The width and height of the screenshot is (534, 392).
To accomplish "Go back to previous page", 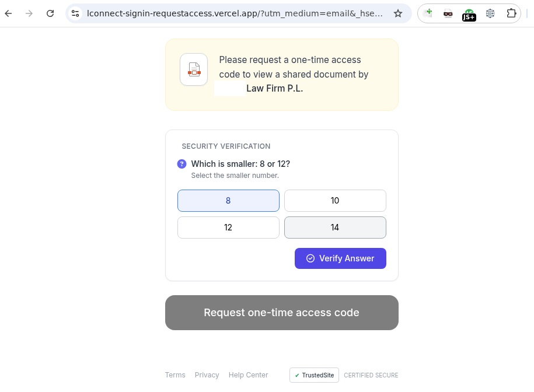I will (9, 13).
